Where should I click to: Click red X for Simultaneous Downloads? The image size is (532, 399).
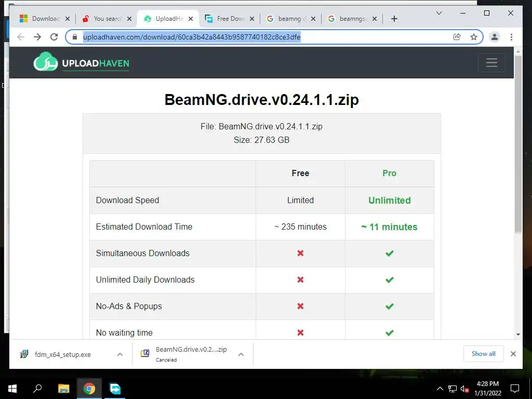click(x=300, y=253)
